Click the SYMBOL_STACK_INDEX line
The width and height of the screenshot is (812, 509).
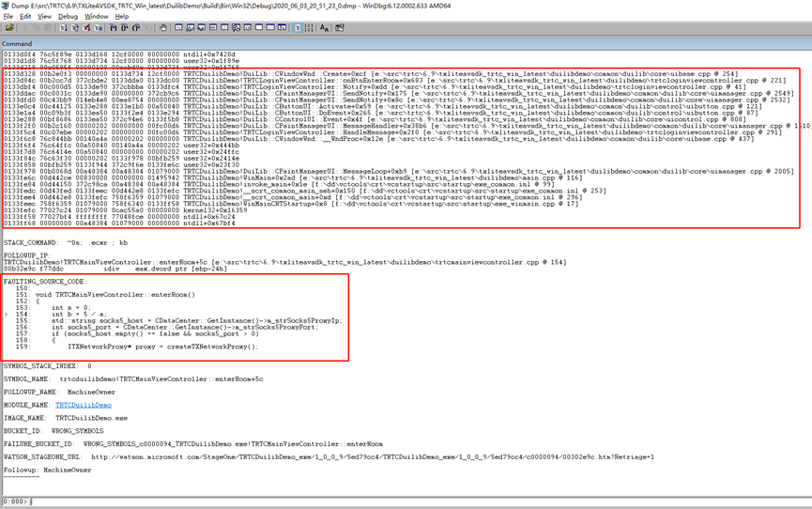point(48,366)
